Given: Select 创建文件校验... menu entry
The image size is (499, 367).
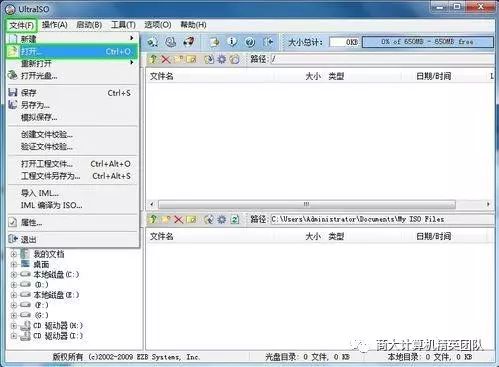Looking at the screenshot, I should pos(72,134).
